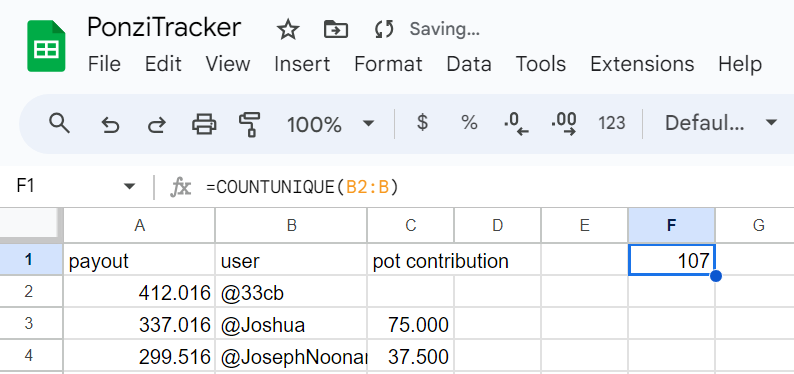Activate the paint format roller tool
This screenshot has height=374, width=794.
250,124
